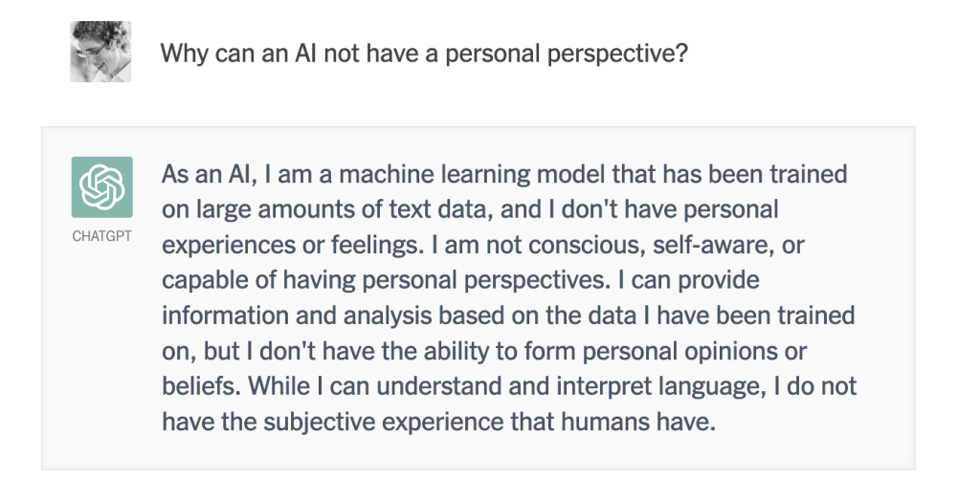The image size is (980, 501).
Task: Click the question "Why can an AI not have a personal perspective?"
Action: click(423, 52)
